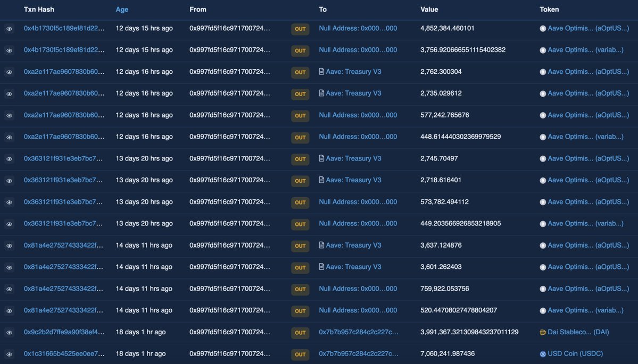Click Aave token logo in 577,242.765676 row
The width and height of the screenshot is (638, 364).
click(x=542, y=115)
